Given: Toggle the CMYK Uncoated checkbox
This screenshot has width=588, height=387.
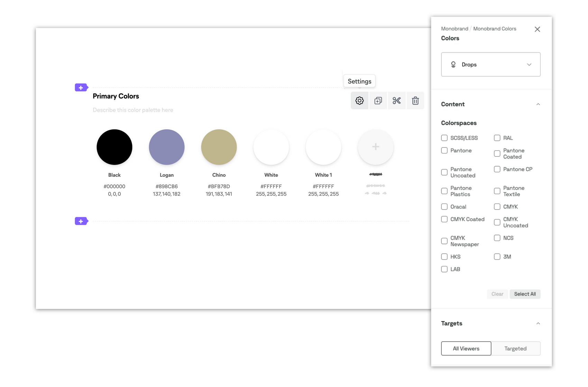Looking at the screenshot, I should (497, 222).
